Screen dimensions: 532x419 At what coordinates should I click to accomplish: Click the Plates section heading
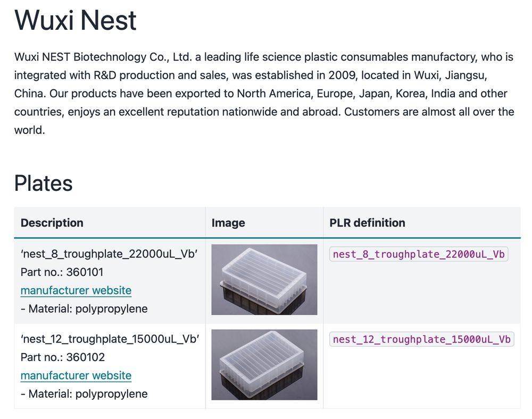click(x=44, y=183)
